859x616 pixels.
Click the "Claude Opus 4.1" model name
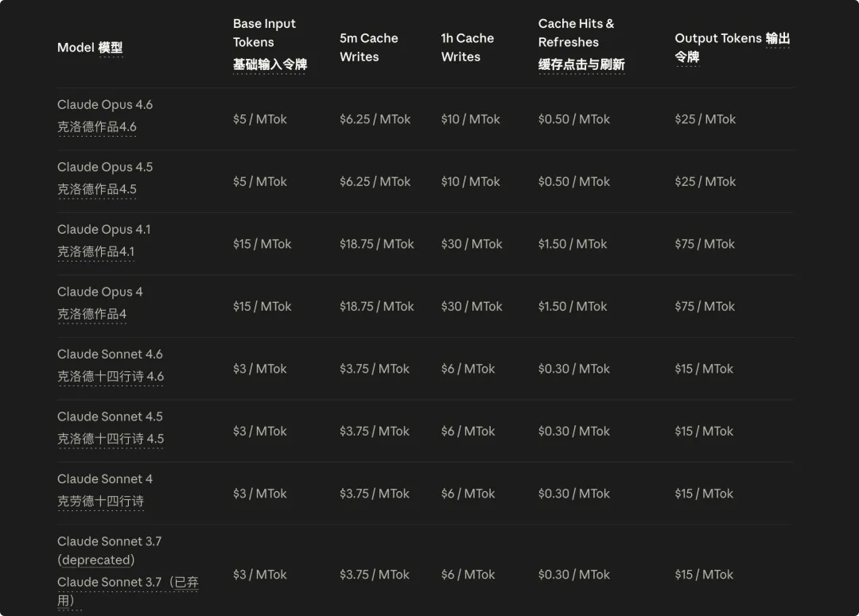(103, 230)
